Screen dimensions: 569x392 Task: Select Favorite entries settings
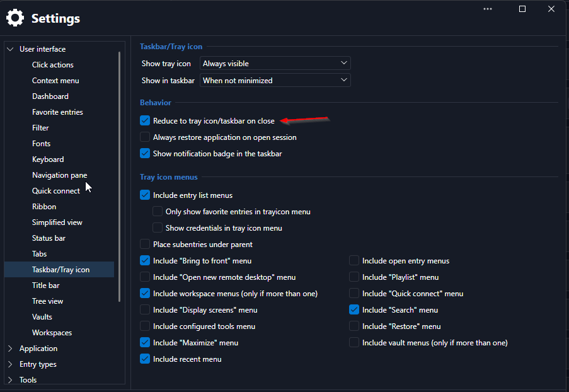pyautogui.click(x=57, y=112)
